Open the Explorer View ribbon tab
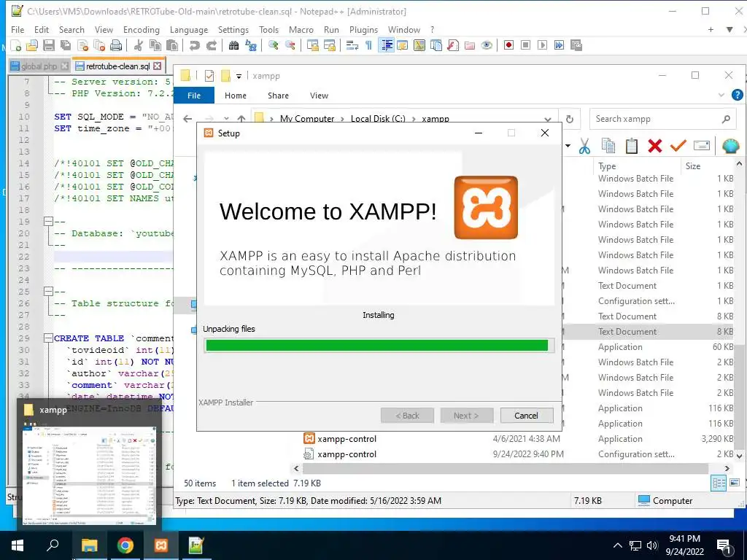 [319, 96]
